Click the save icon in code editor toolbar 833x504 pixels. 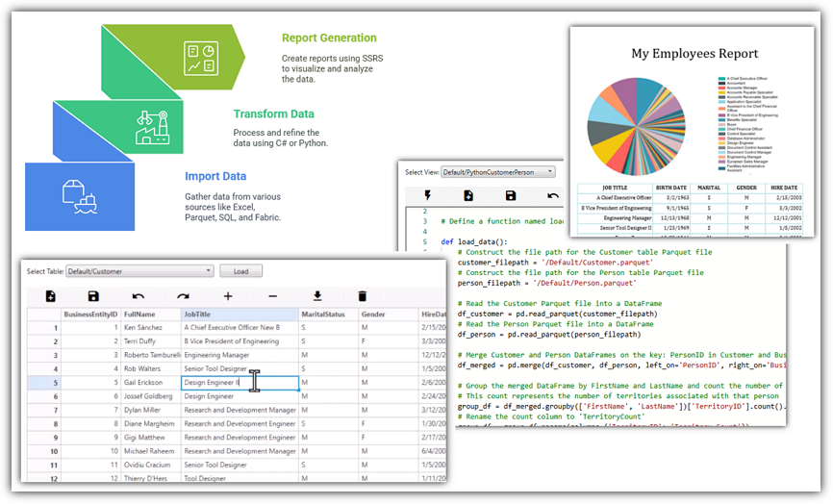point(511,196)
